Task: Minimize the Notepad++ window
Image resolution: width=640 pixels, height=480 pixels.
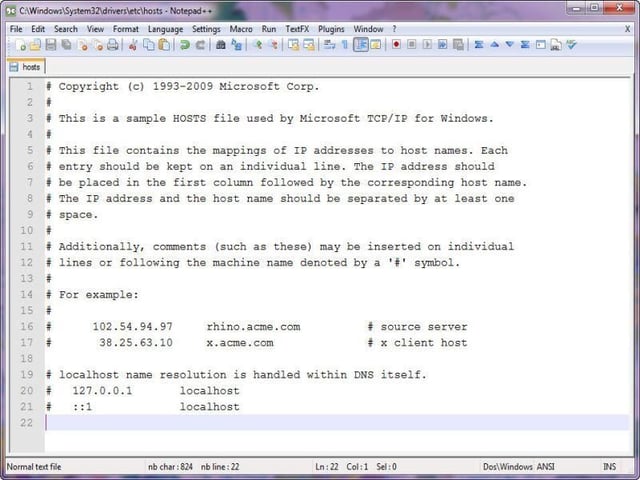Action: [x=577, y=8]
